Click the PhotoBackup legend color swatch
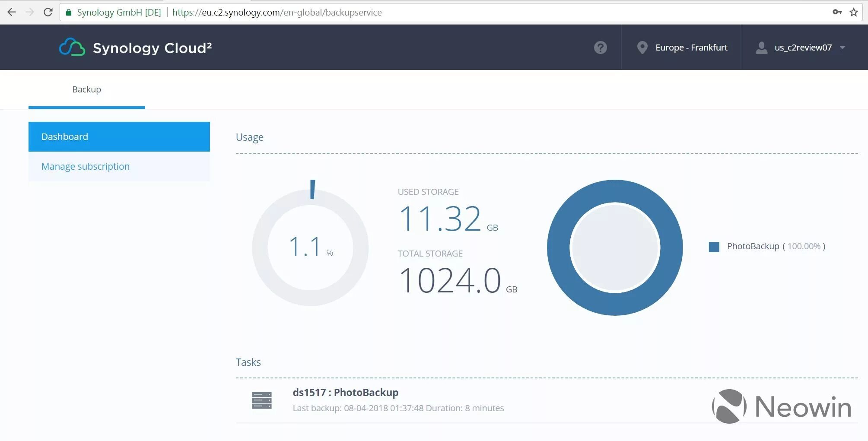Viewport: 868px width, 441px height. click(x=714, y=247)
